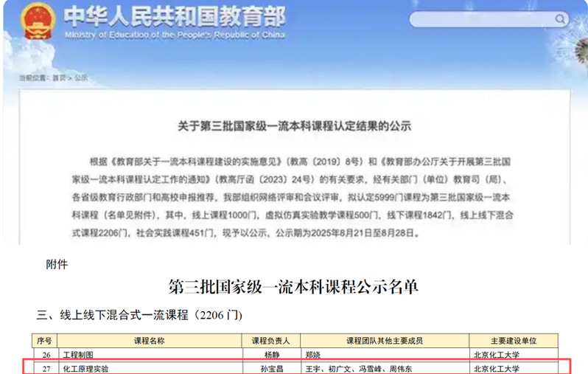The width and height of the screenshot is (588, 374).
Task: Open the 首页 breadcrumb link
Action: [x=60, y=77]
